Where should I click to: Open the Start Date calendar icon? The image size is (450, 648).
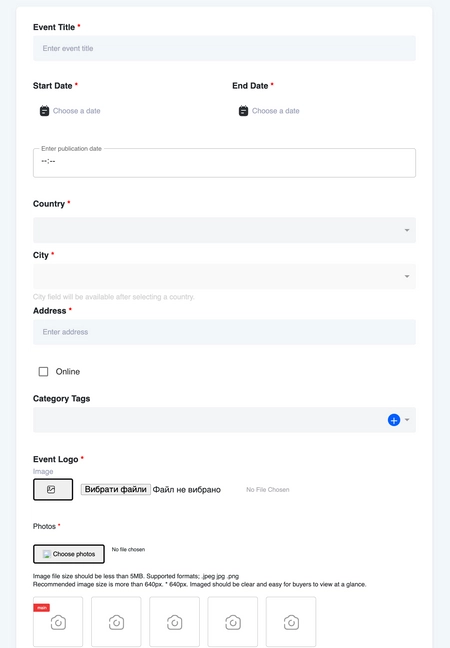click(44, 111)
